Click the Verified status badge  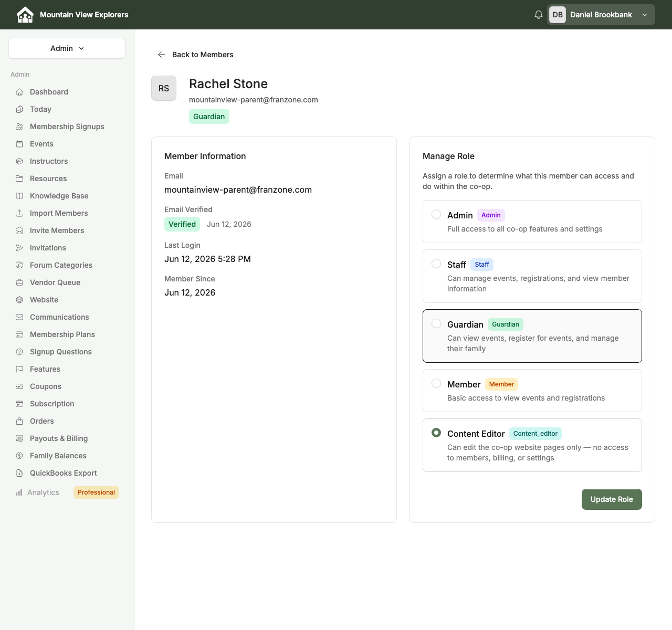(182, 224)
